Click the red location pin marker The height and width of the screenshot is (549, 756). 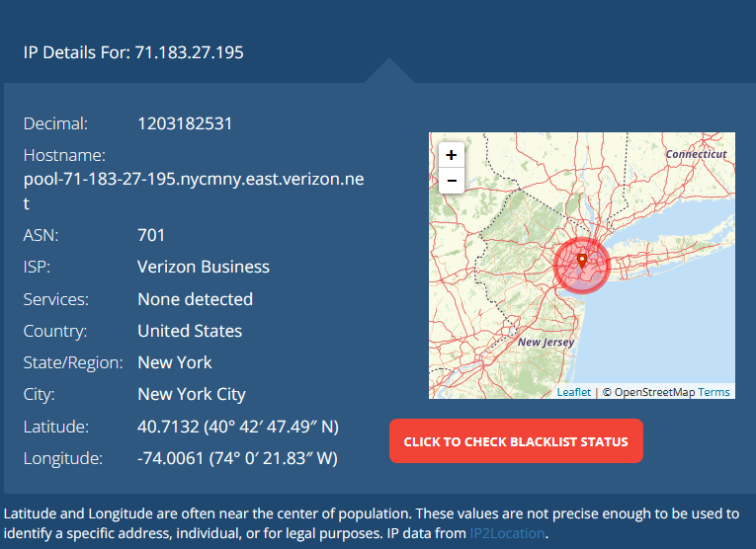click(x=582, y=261)
